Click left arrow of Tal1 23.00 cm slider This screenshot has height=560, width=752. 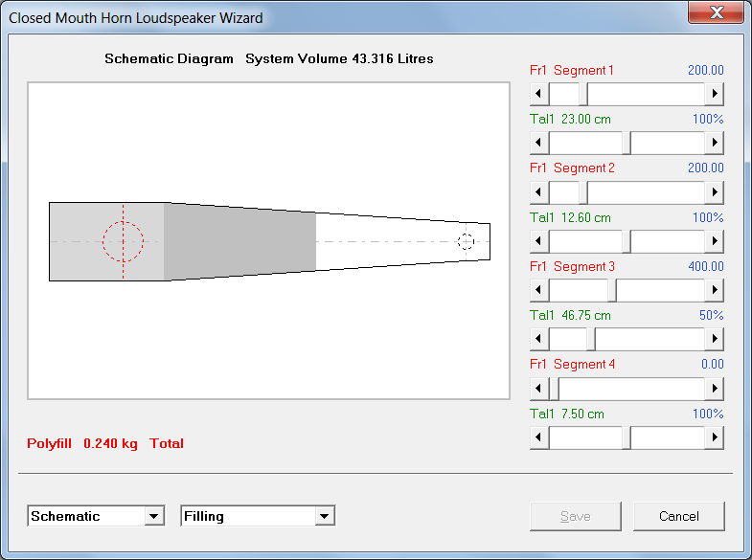click(539, 143)
